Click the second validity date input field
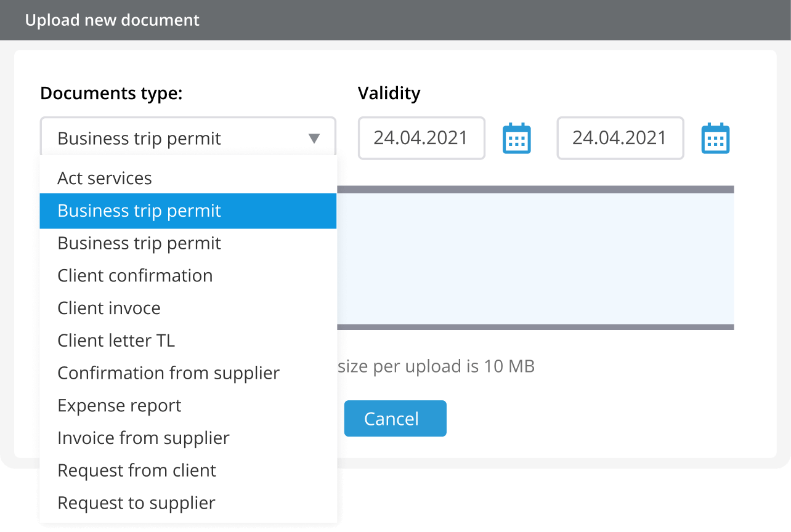Viewport: 791px width, 532px height. click(620, 138)
